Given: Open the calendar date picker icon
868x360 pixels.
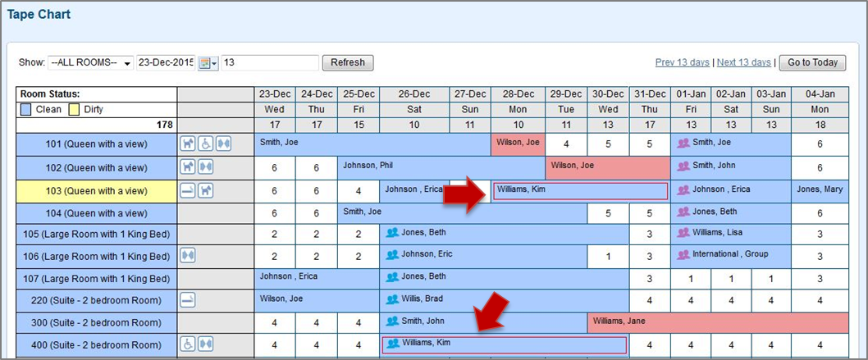Looking at the screenshot, I should point(208,63).
